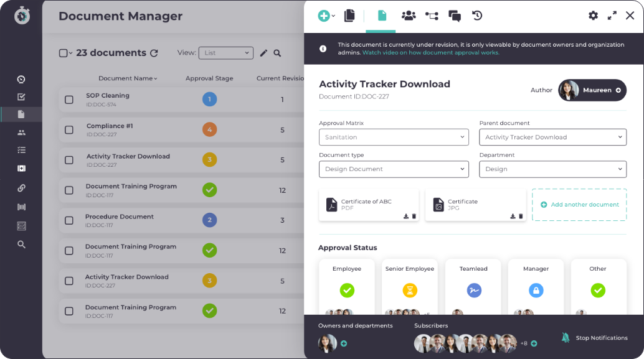Open the settings gear in document panel
This screenshot has width=644, height=359.
pos(593,16)
